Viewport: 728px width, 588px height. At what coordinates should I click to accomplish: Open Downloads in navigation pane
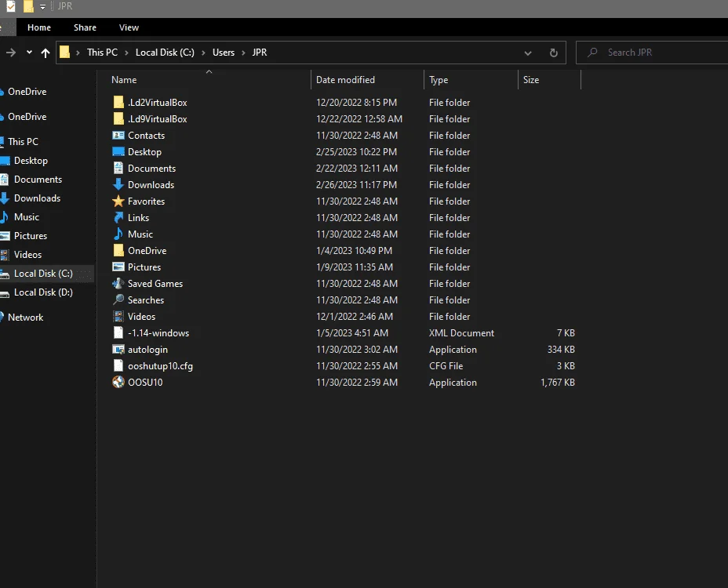[37, 198]
